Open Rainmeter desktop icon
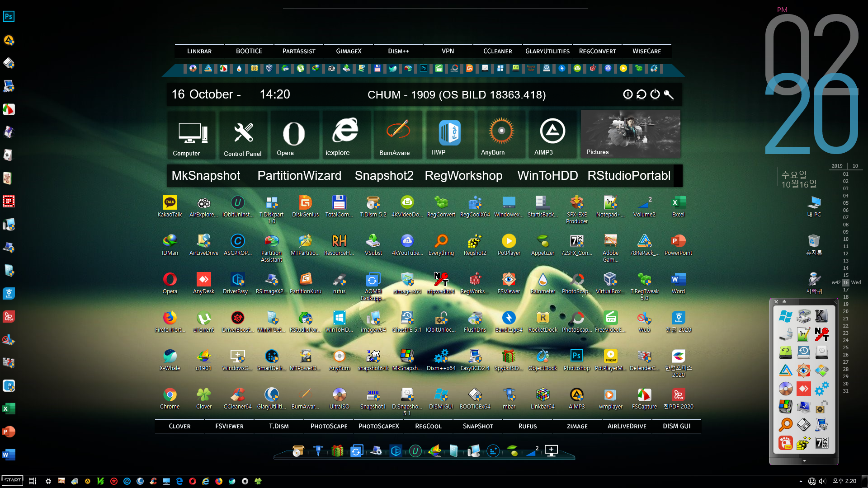868x488 pixels. pos(542,283)
